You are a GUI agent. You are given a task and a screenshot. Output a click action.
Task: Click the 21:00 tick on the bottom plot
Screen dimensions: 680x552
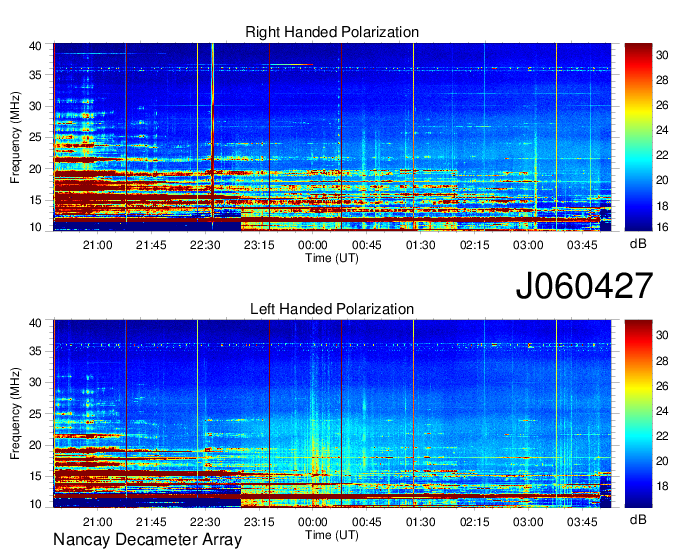98,522
